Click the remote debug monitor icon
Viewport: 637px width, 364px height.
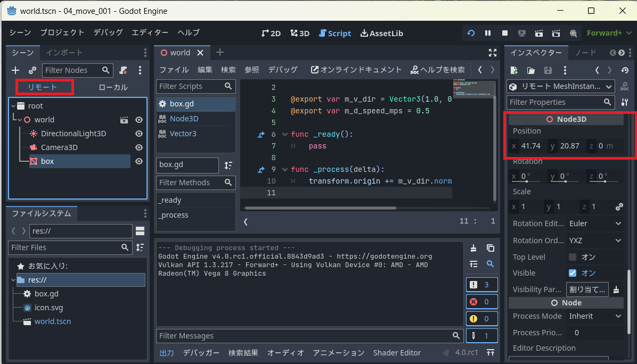click(x=522, y=34)
